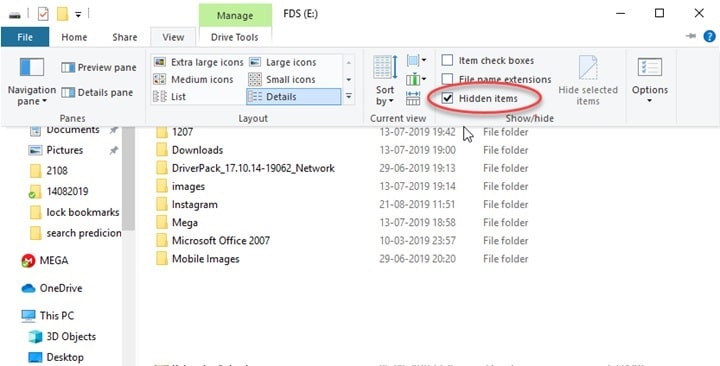Switch to the Share ribbon tab
The image size is (720, 366).
click(124, 37)
